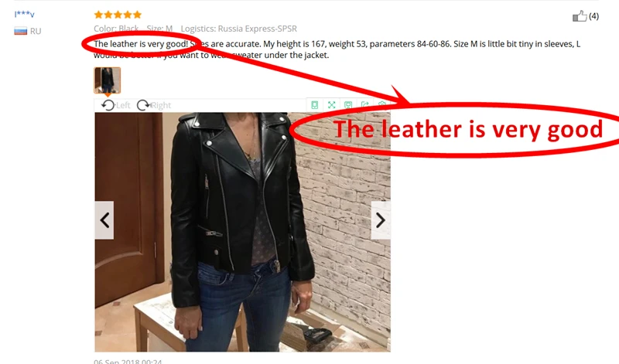Click the large black leather jacket photo
619x364 pixels.
[242, 232]
